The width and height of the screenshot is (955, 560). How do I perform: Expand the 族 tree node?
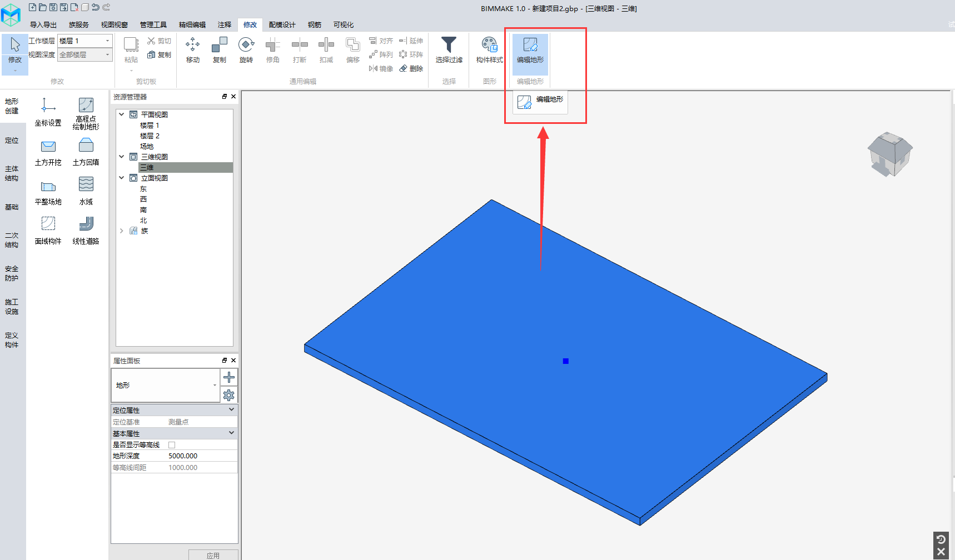click(x=122, y=231)
